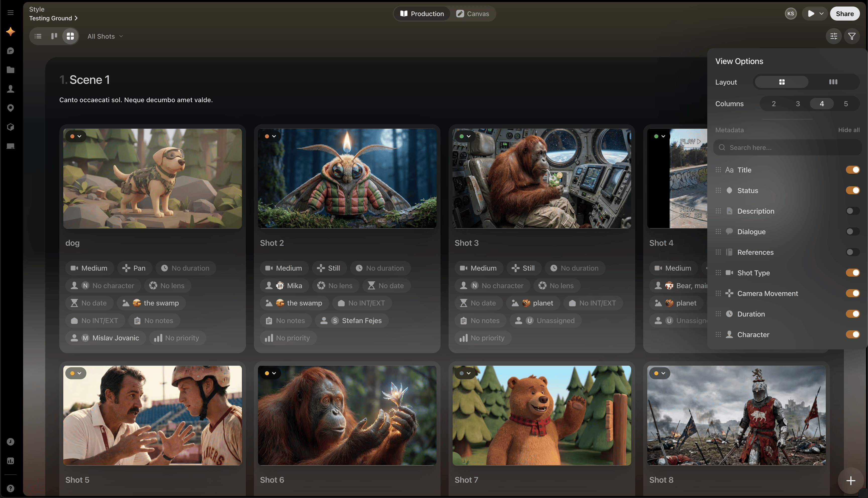Image resolution: width=868 pixels, height=498 pixels.
Task: Open view options sliders icon
Action: pyautogui.click(x=834, y=36)
